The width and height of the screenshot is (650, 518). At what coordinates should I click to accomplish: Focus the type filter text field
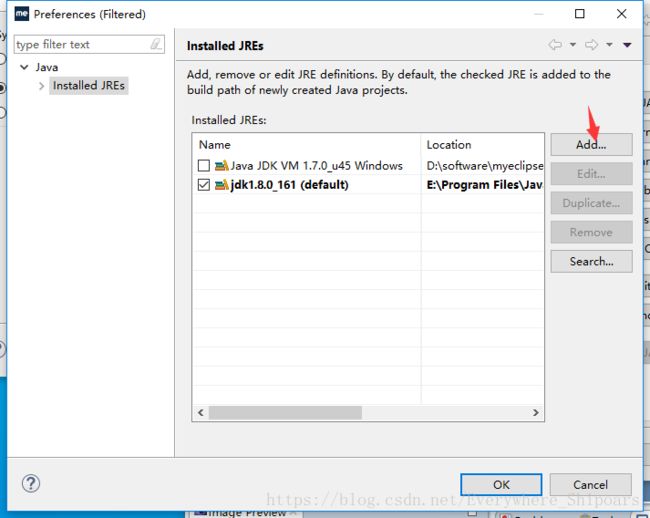[x=89, y=44]
